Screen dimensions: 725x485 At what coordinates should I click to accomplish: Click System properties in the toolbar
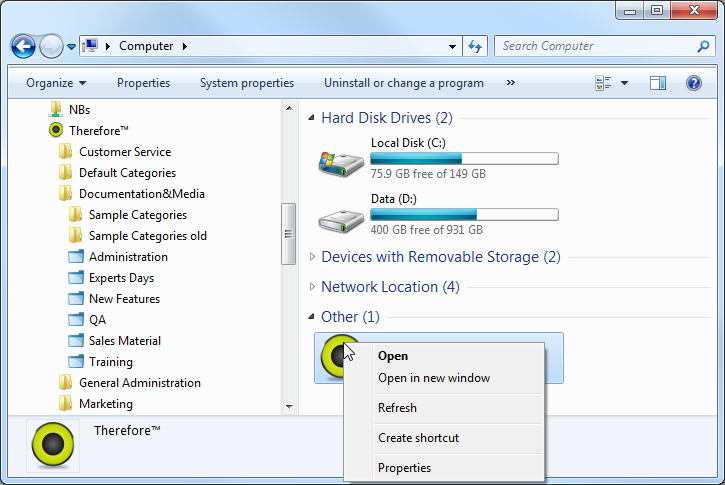[x=247, y=83]
